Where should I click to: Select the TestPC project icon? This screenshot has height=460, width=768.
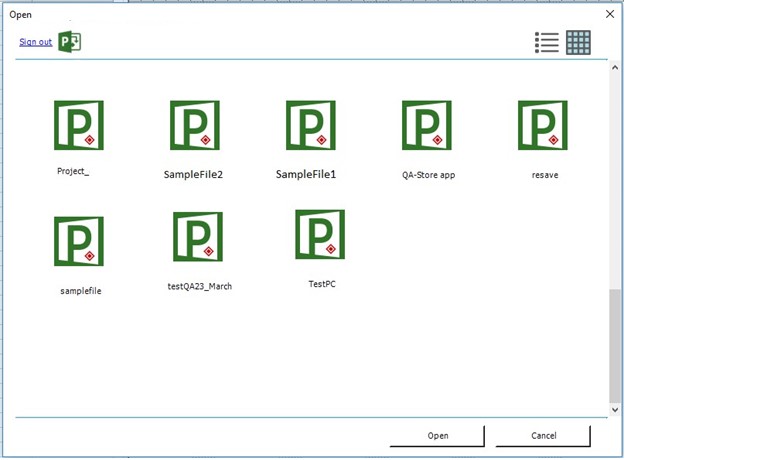[x=320, y=234]
